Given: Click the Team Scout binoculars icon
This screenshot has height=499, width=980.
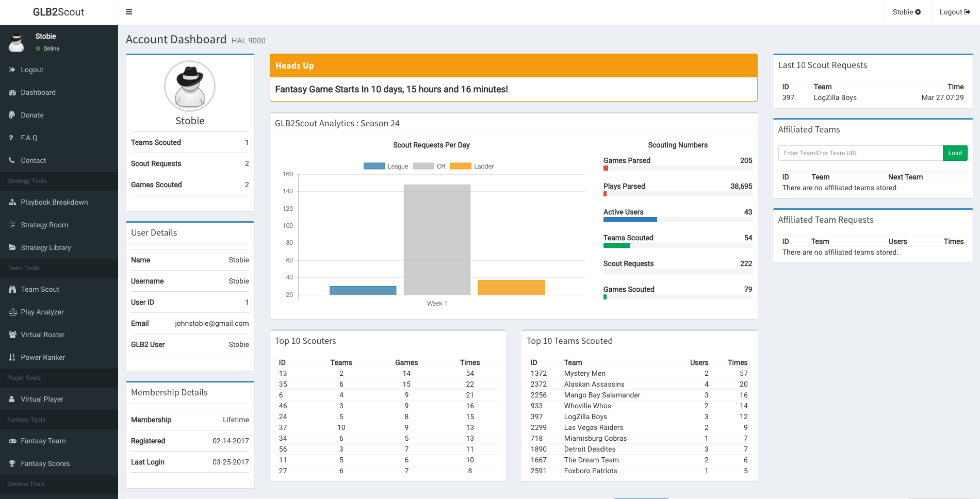Looking at the screenshot, I should point(12,289).
